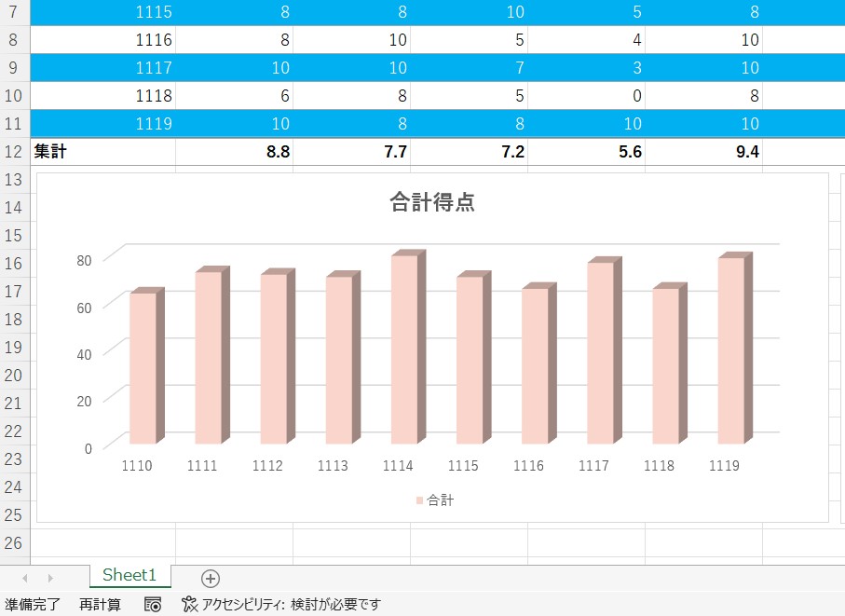Select cell containing 1119
845x616 pixels.
pos(102,123)
